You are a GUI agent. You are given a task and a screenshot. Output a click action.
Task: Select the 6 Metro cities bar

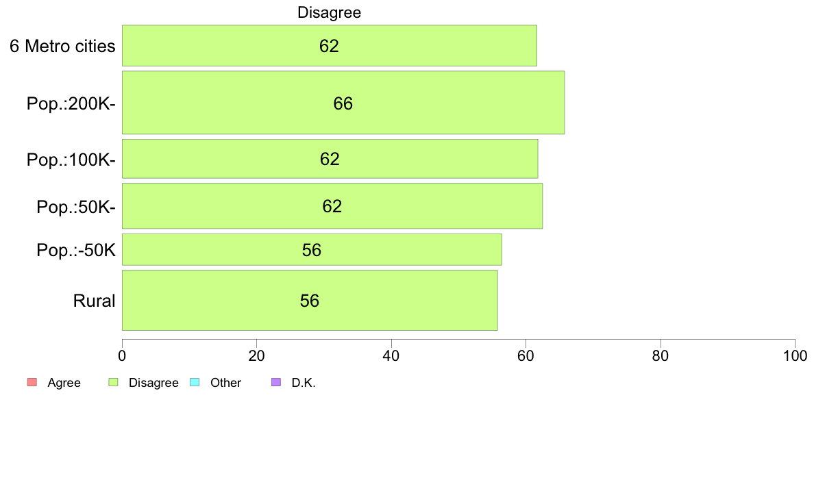coord(329,46)
